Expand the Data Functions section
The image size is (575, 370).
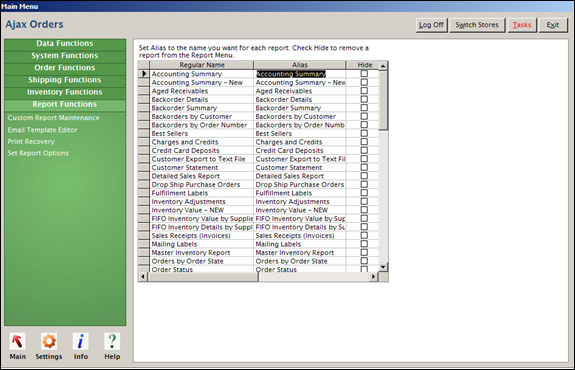(x=65, y=44)
